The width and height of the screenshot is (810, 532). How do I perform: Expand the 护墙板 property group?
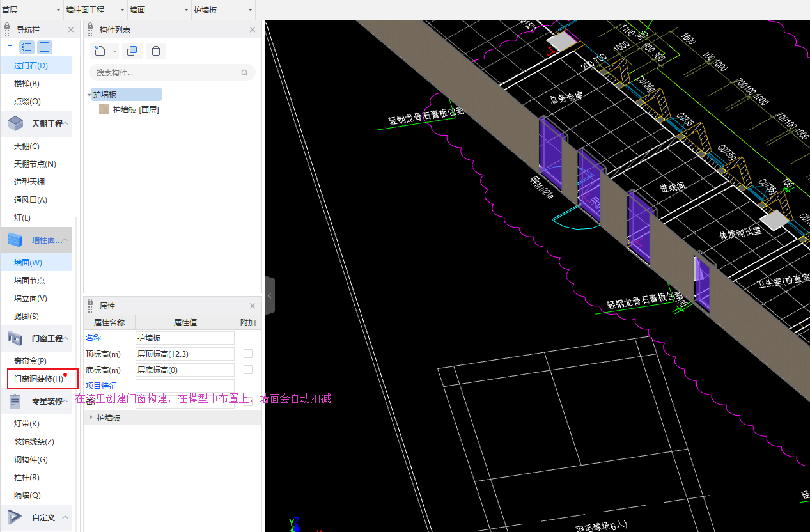point(91,418)
